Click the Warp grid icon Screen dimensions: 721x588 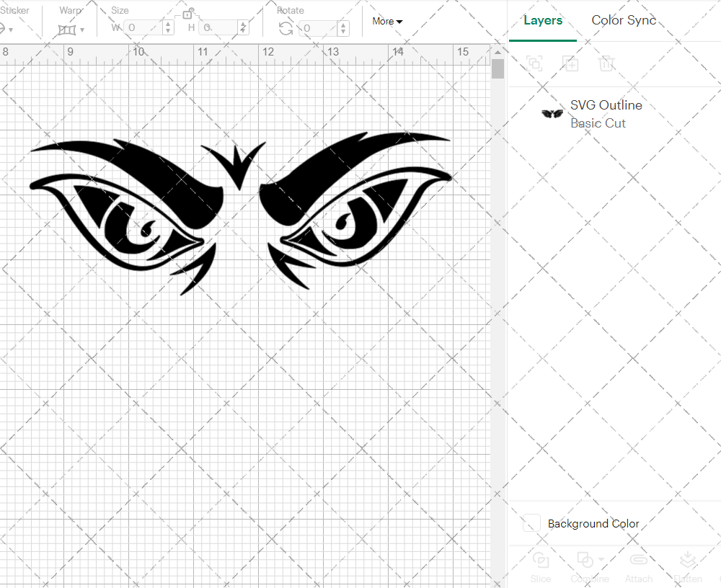click(67, 30)
